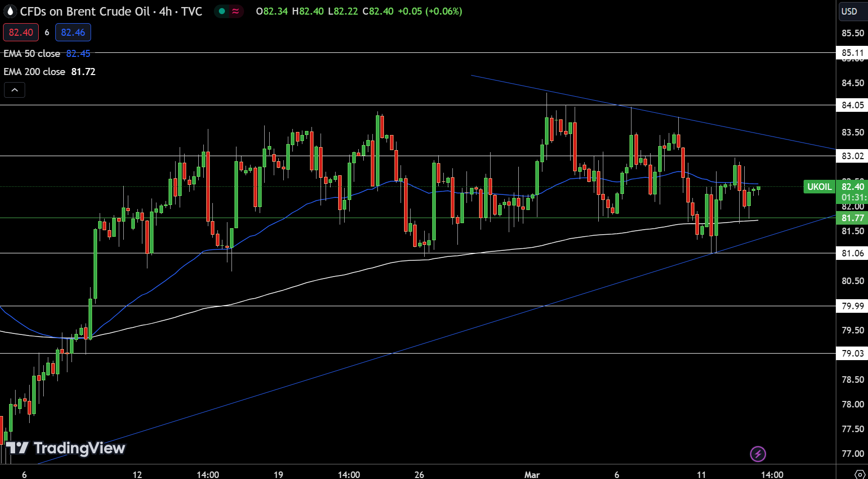Screen dimensions: 868x479
Task: Click the 85.11 horizontal line price label
Action: coord(852,52)
